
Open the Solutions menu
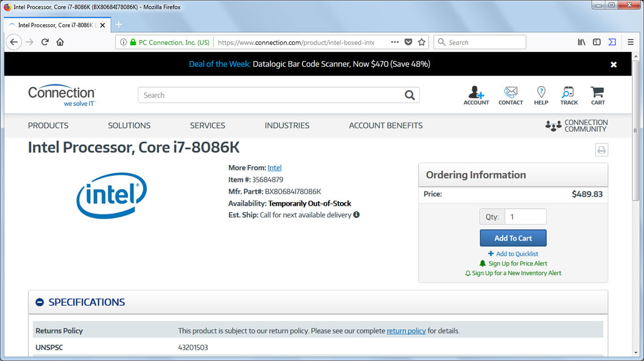(129, 125)
